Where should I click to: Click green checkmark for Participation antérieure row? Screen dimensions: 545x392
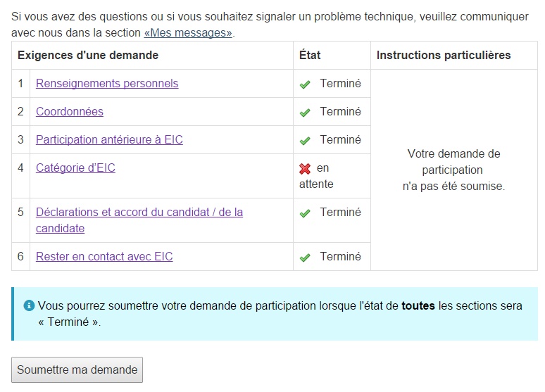[x=305, y=141]
